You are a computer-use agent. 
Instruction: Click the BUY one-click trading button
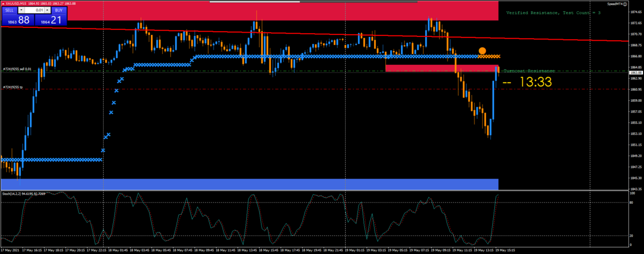click(58, 10)
